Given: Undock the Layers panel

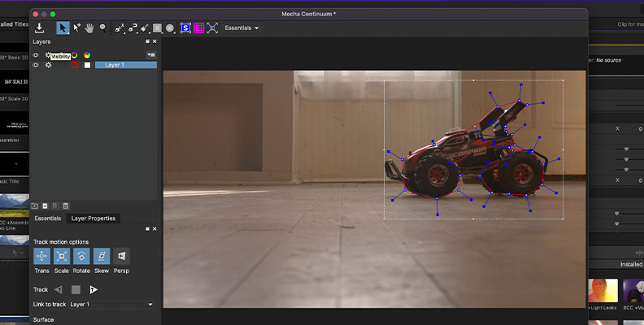Looking at the screenshot, I should pos(148,41).
